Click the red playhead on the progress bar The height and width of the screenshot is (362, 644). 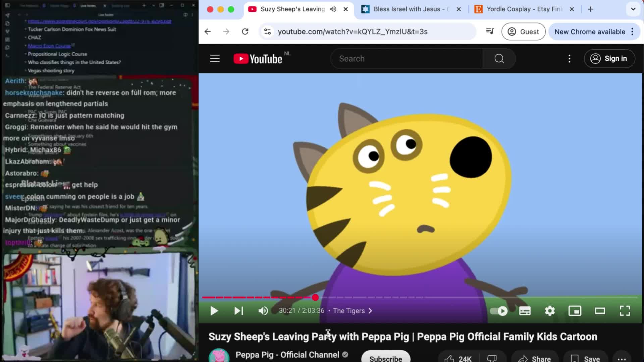pos(315,297)
